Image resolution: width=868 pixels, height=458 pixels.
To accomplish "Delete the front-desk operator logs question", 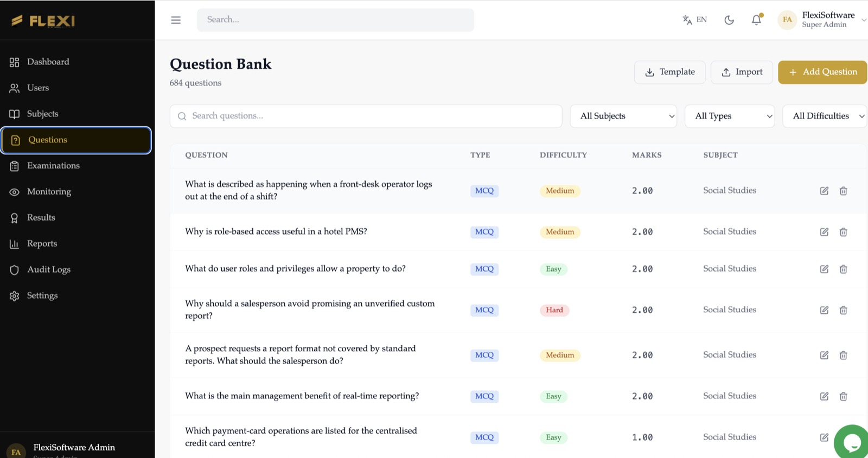I will pos(843,191).
